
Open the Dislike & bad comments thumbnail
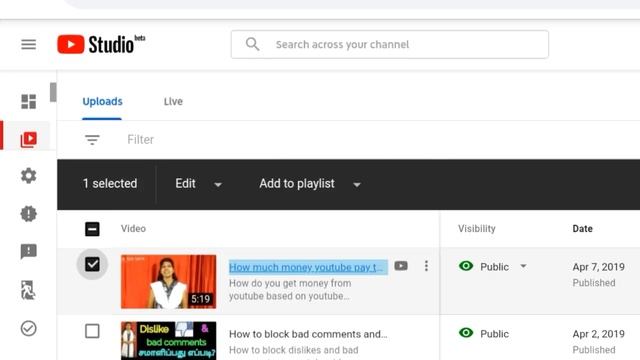169,340
